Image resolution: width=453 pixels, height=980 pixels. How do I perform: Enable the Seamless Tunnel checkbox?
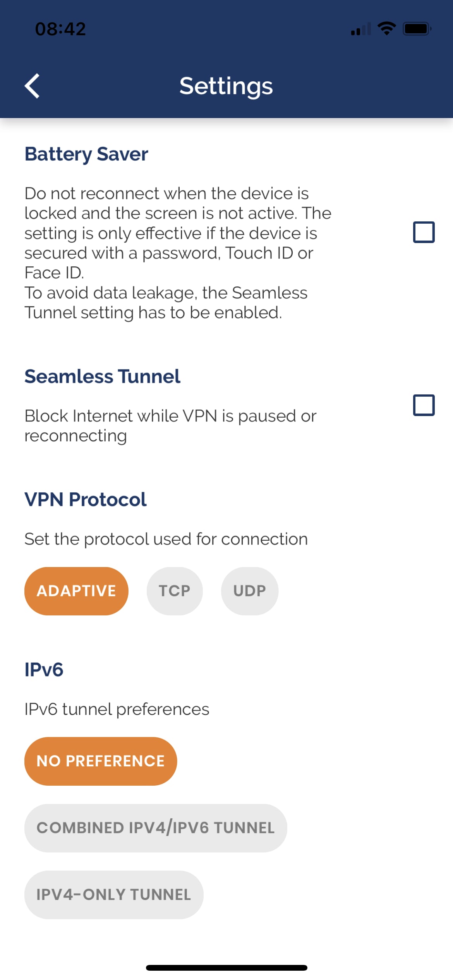[x=424, y=405]
